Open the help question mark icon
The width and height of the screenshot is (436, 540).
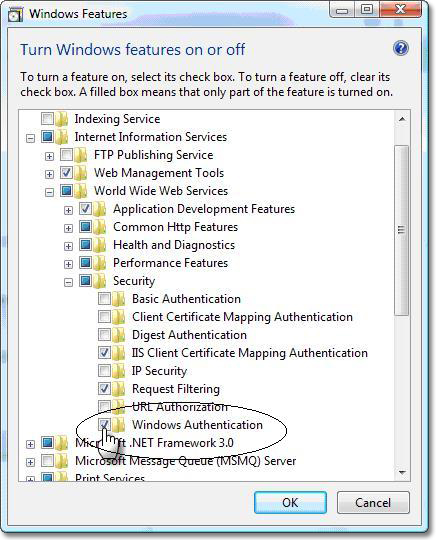(x=401, y=48)
